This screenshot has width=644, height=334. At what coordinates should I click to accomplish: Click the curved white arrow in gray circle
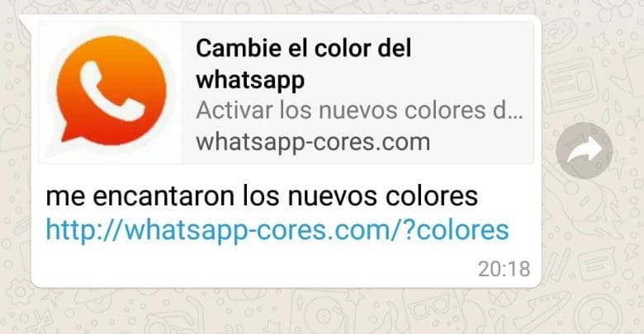[585, 150]
